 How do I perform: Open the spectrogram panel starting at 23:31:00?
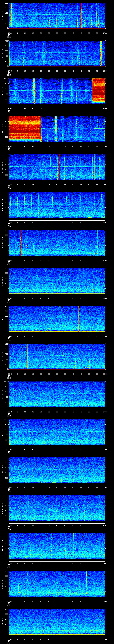point(57,584)
